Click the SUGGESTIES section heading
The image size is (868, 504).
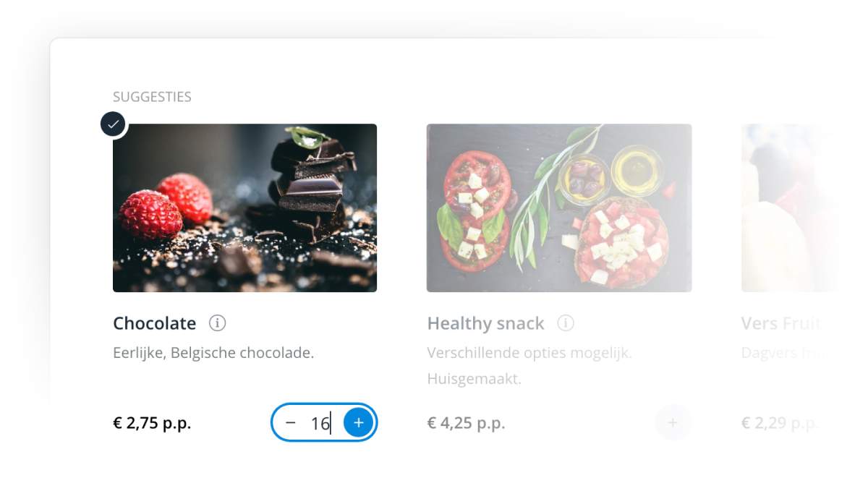pos(152,97)
